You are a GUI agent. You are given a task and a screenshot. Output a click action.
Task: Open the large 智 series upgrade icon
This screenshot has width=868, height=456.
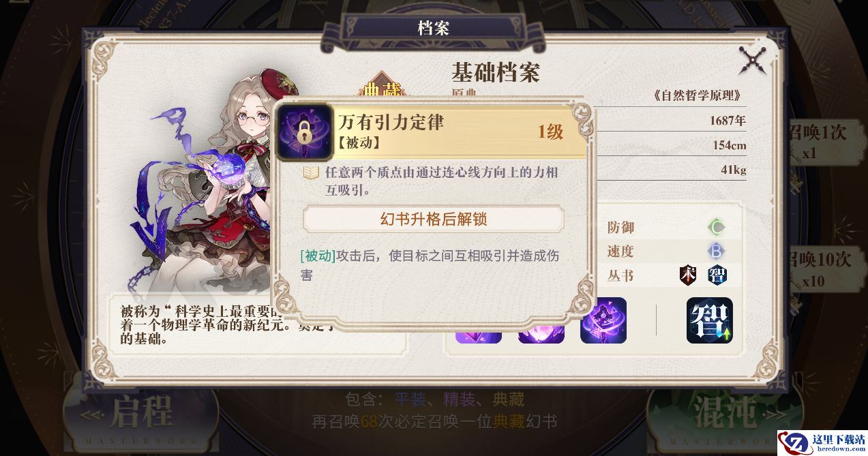[x=710, y=320]
